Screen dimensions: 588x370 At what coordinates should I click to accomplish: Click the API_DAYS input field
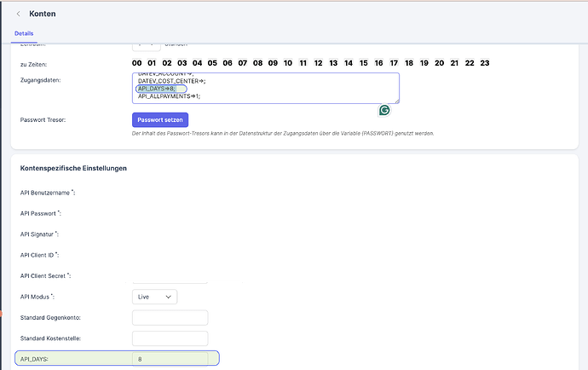coord(170,359)
